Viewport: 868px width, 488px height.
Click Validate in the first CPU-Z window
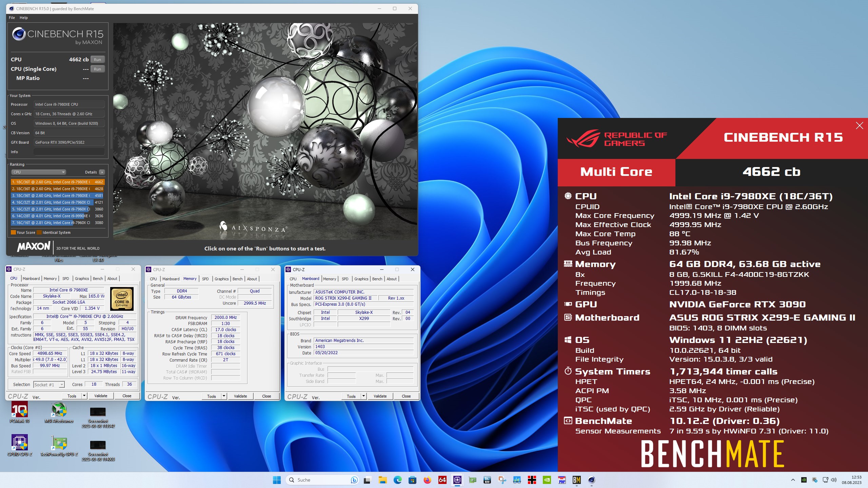click(101, 396)
